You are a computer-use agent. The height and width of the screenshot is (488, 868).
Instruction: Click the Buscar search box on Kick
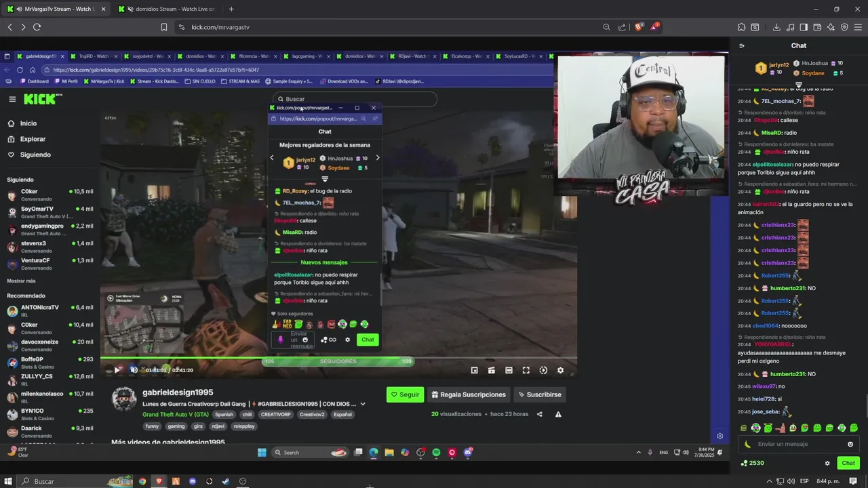tap(355, 99)
